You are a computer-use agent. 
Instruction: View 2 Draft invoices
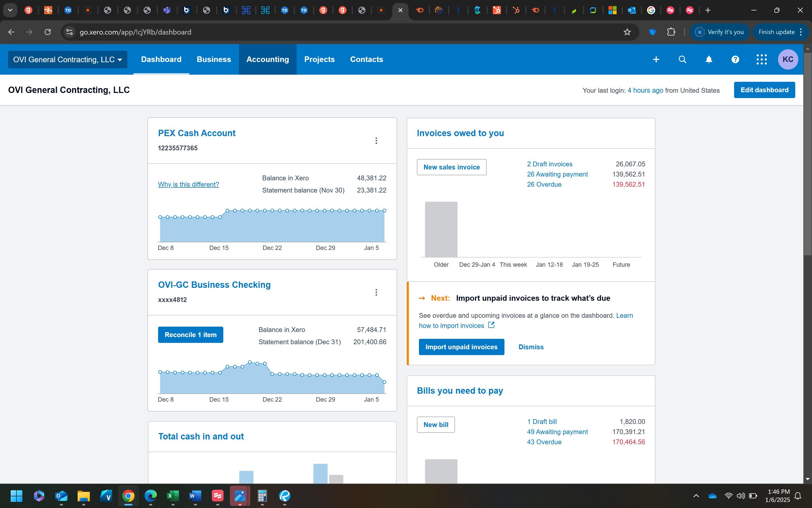550,164
